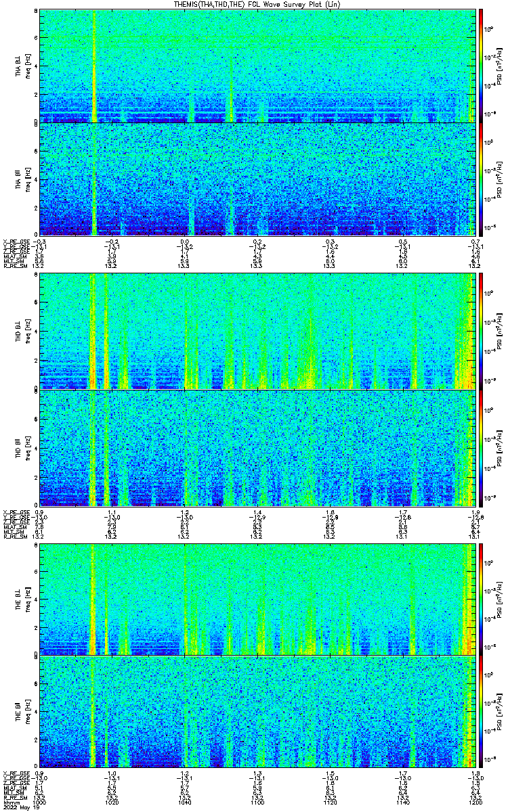Click the THD B∥ axis label
The height and width of the screenshot is (812, 508).
tap(18, 448)
